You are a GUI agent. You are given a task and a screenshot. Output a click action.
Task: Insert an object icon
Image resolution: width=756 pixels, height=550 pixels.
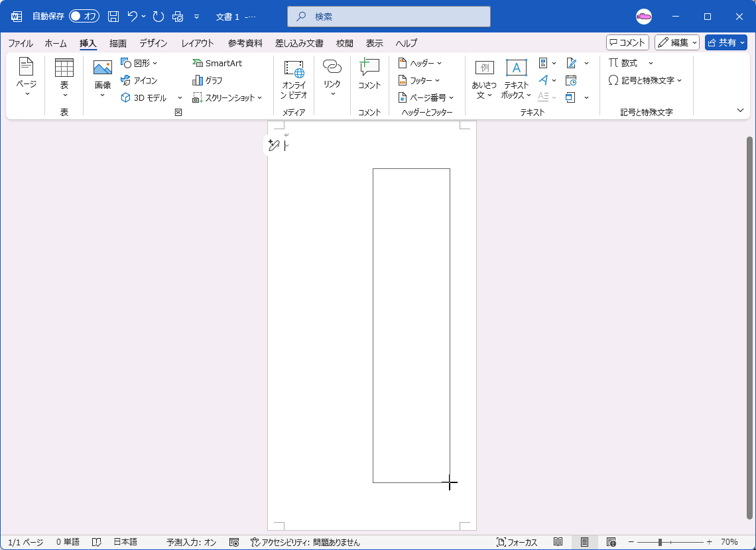point(571,98)
